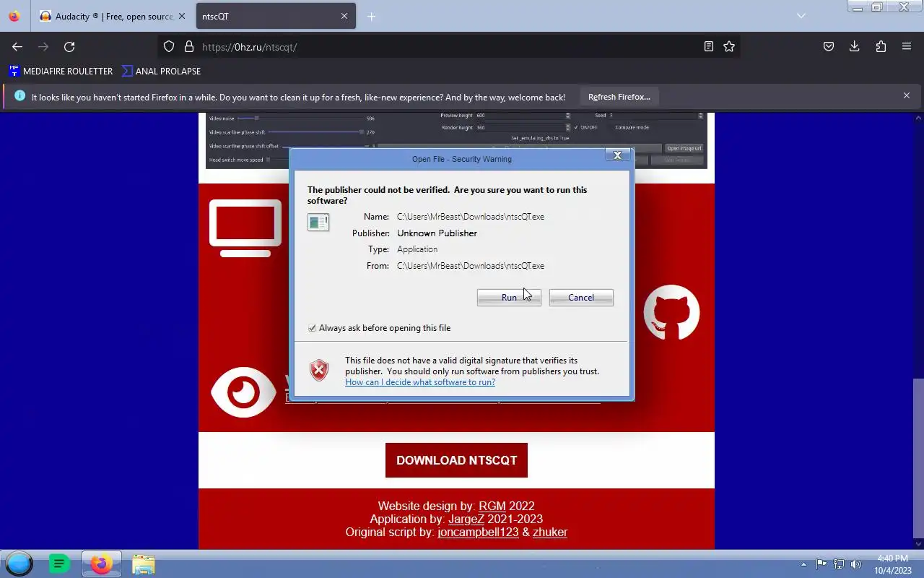924x578 pixels.
Task: Open the shield tracking protection icon
Action: 169,46
